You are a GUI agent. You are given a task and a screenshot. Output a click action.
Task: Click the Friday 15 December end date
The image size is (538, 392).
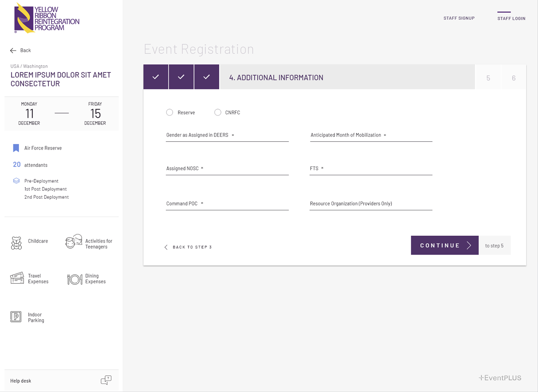95,114
